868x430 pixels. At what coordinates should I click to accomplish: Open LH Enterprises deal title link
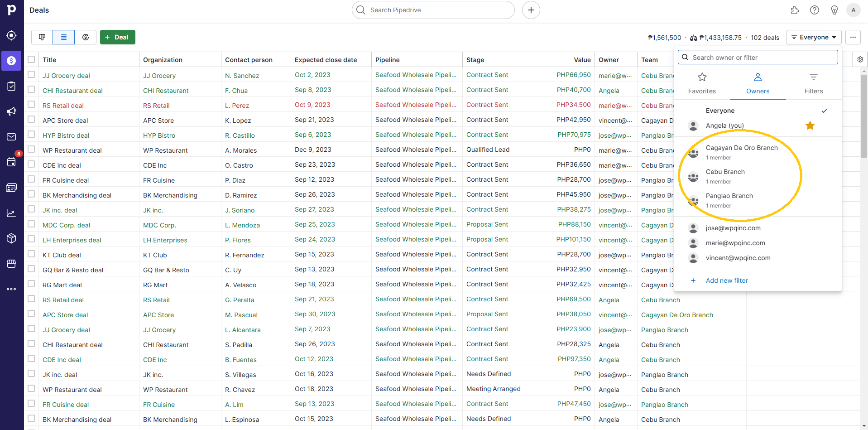point(72,240)
